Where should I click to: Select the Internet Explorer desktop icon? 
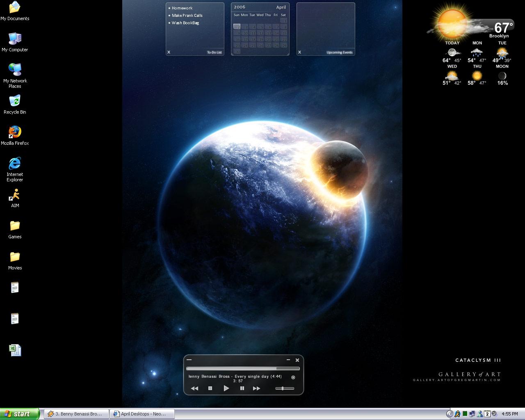[x=15, y=164]
